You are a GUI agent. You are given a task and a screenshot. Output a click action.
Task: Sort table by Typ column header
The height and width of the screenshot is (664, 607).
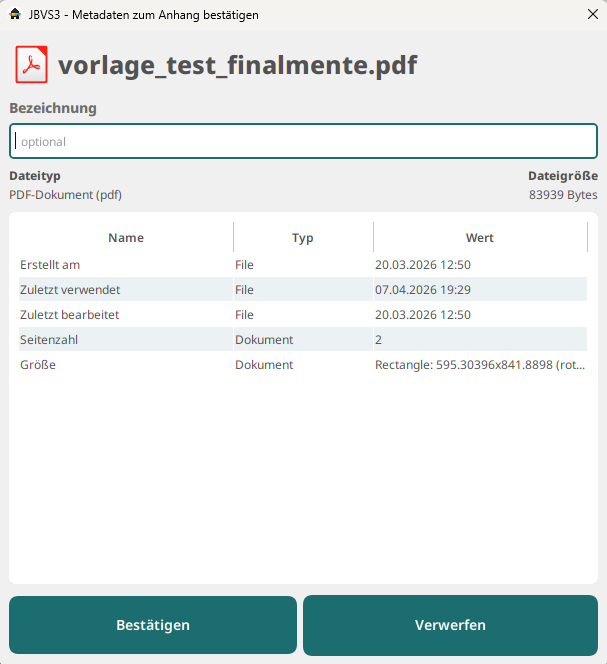pos(302,238)
